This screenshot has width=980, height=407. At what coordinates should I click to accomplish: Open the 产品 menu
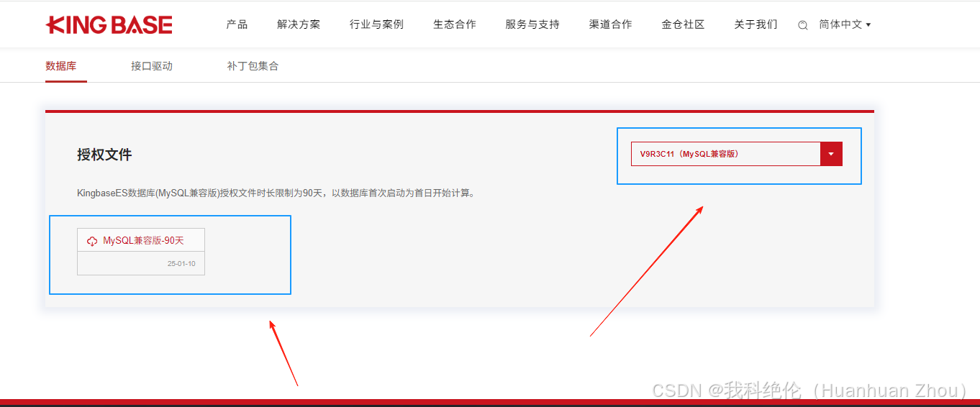tap(237, 24)
